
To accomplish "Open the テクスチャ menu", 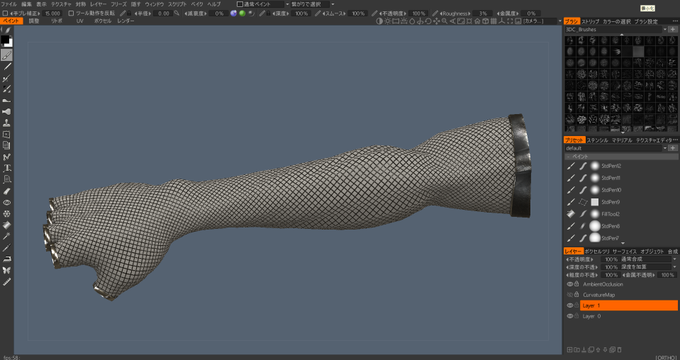I will (x=61, y=4).
